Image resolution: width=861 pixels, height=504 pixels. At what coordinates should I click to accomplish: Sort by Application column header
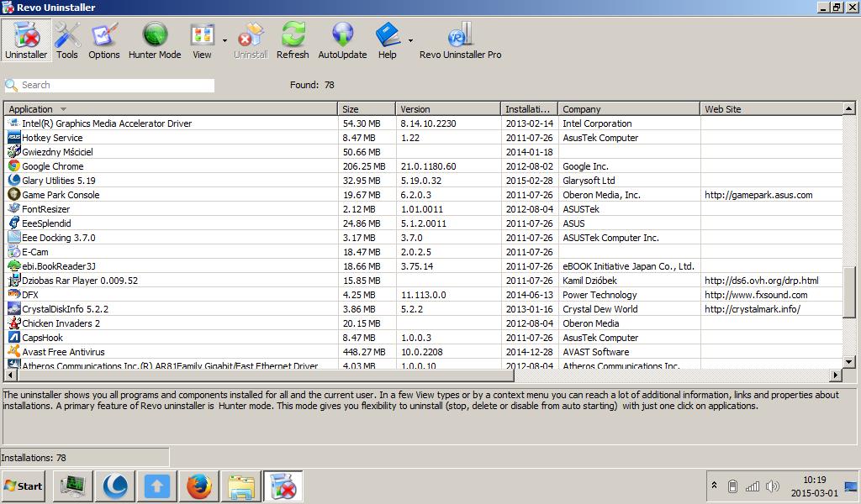(171, 109)
